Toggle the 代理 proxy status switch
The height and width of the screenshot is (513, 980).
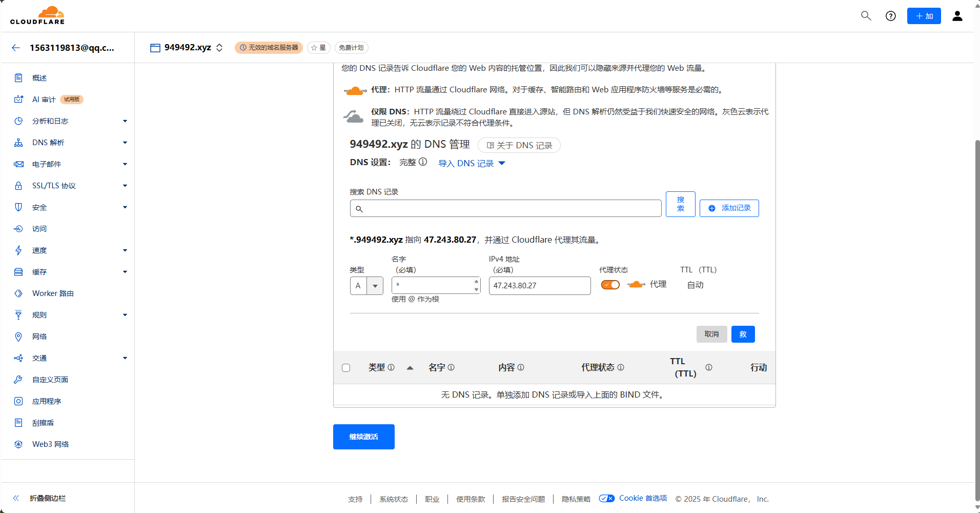tap(610, 285)
